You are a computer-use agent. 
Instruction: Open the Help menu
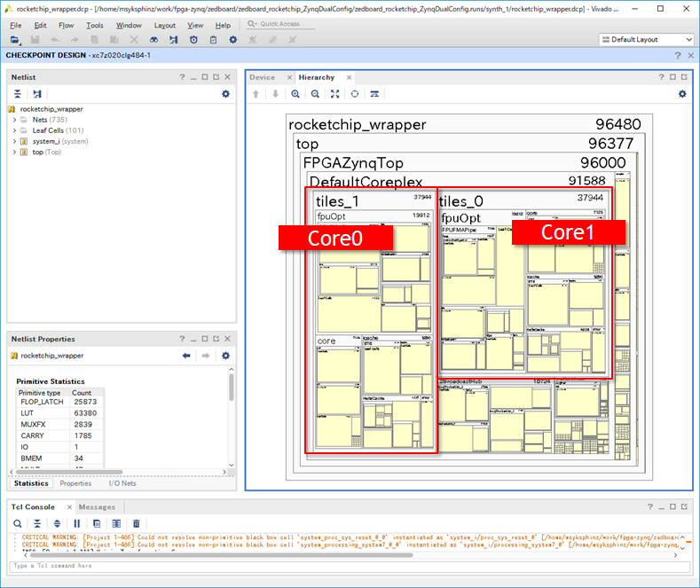tap(223, 26)
